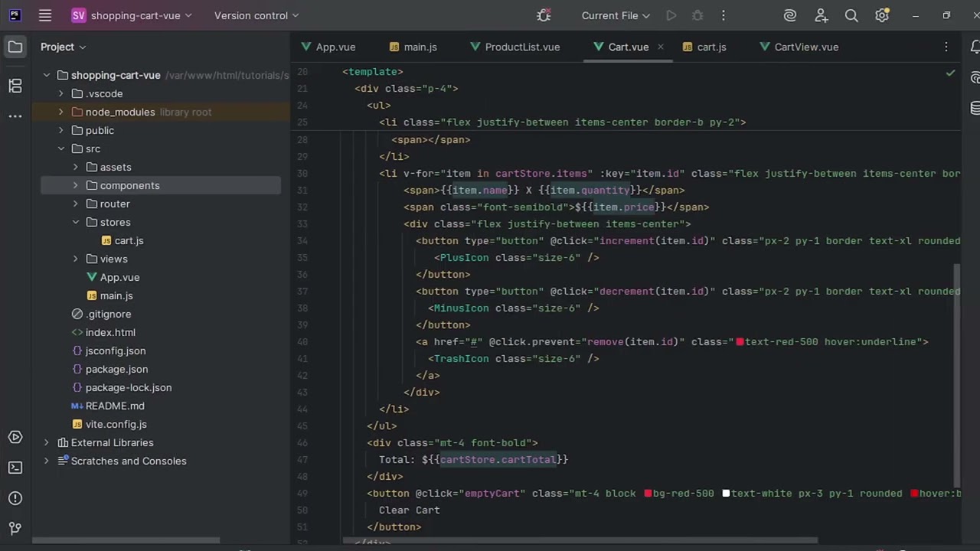
Task: Open the Version control dropdown
Action: click(256, 15)
